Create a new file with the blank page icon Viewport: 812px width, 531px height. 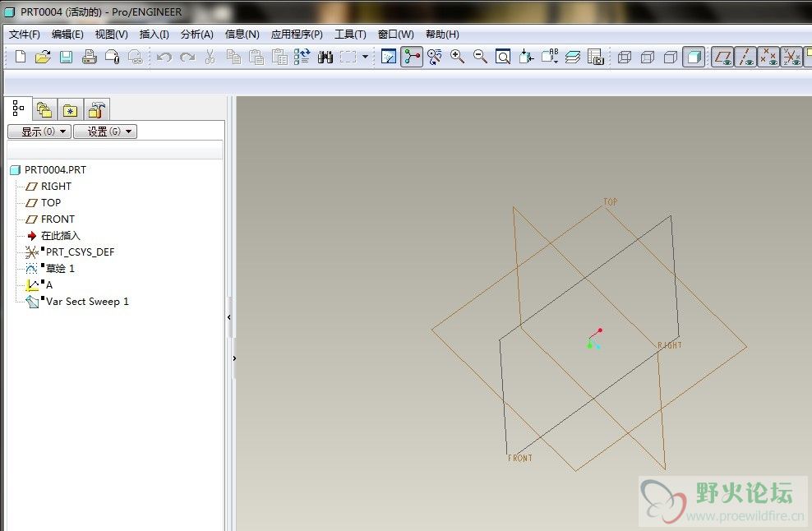tap(21, 57)
